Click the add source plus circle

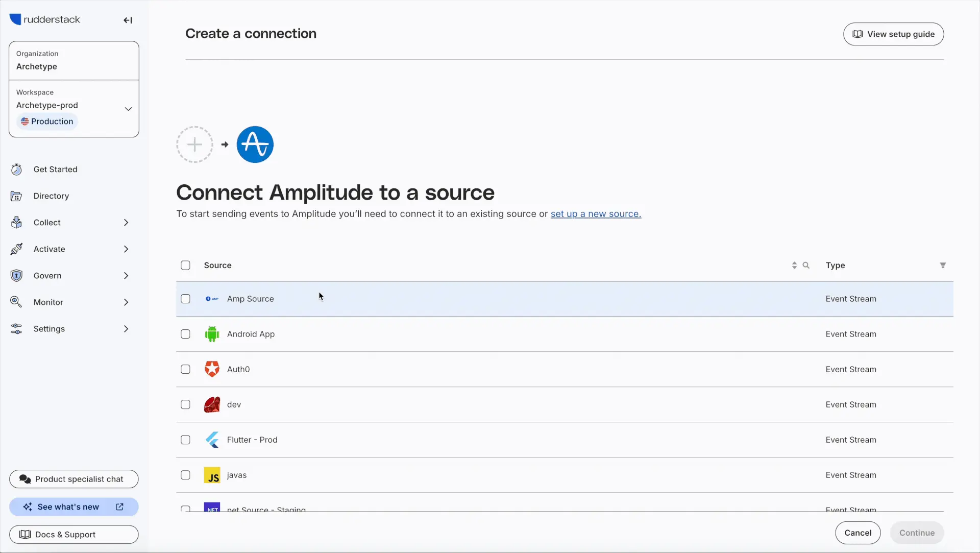pos(194,145)
